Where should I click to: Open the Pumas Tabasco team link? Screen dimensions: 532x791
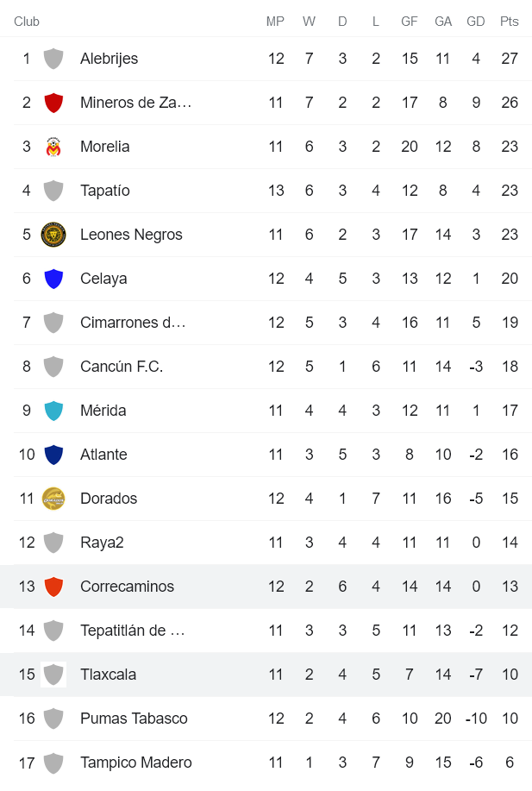[x=133, y=719]
